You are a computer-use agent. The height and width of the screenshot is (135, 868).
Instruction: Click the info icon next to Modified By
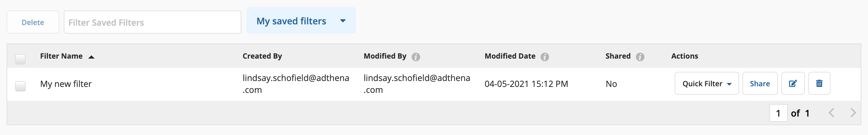point(416,57)
